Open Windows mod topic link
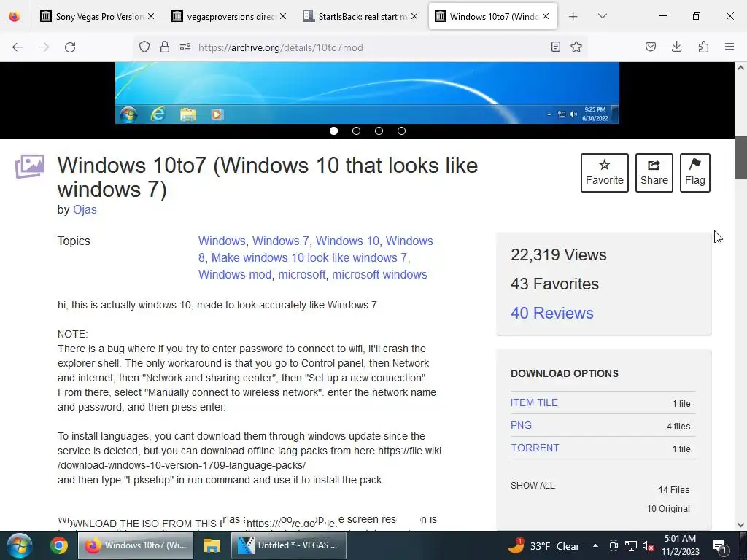 coord(235,274)
